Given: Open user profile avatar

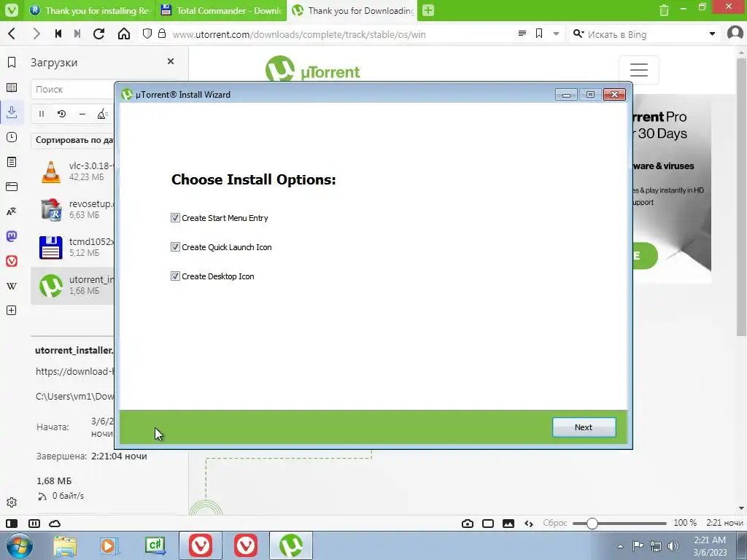Looking at the screenshot, I should [735, 34].
